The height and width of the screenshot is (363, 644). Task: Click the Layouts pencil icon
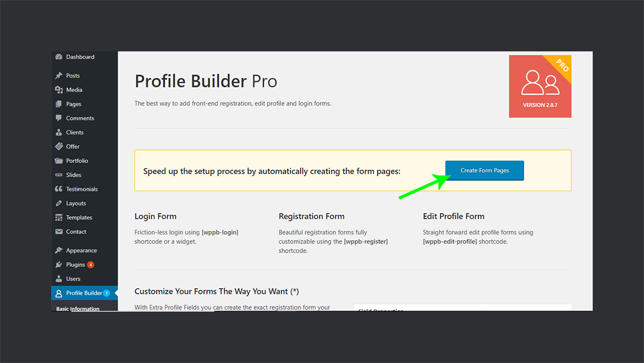tap(58, 203)
